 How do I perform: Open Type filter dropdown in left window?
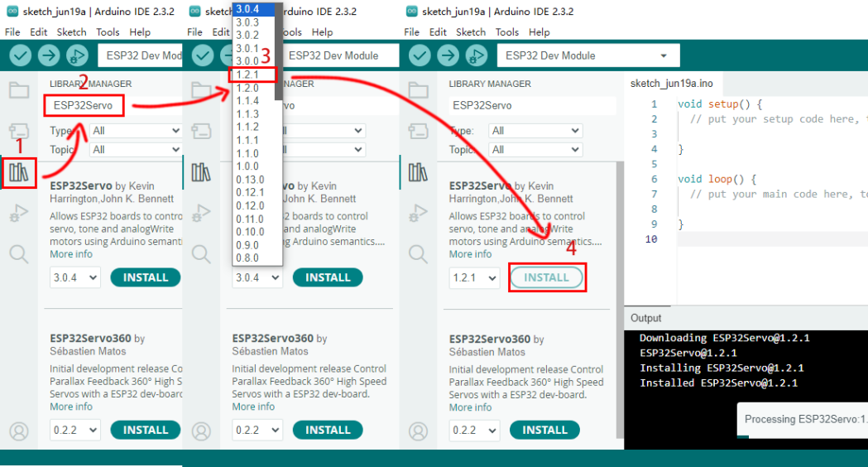tap(136, 131)
